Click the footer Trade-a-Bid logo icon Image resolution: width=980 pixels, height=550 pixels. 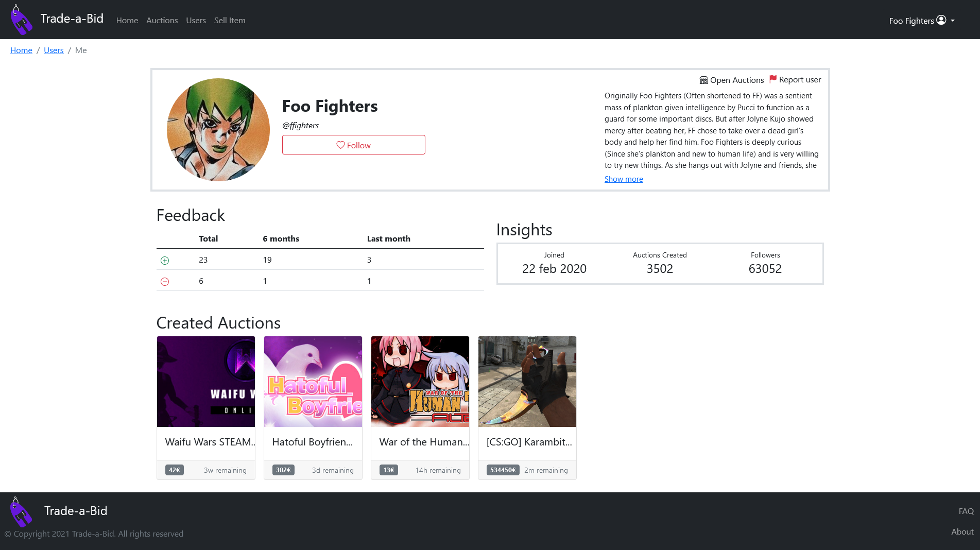click(x=21, y=511)
